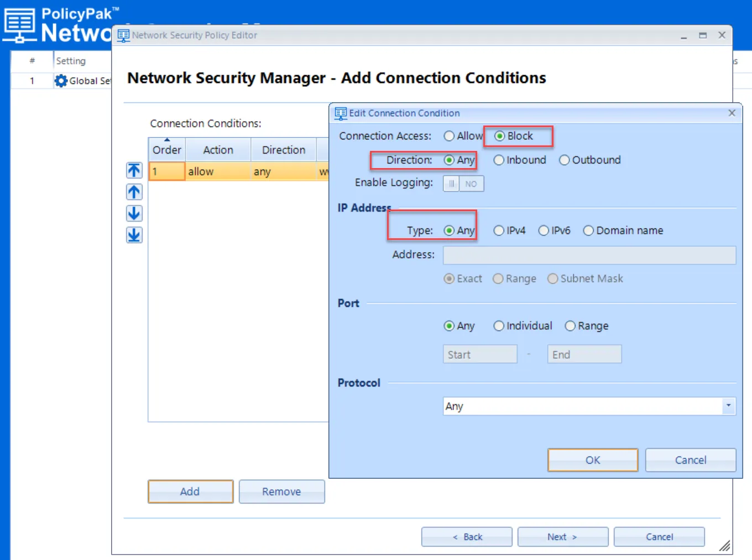752x560 pixels.
Task: Cancel the Edit Connection Condition dialog
Action: (x=691, y=460)
